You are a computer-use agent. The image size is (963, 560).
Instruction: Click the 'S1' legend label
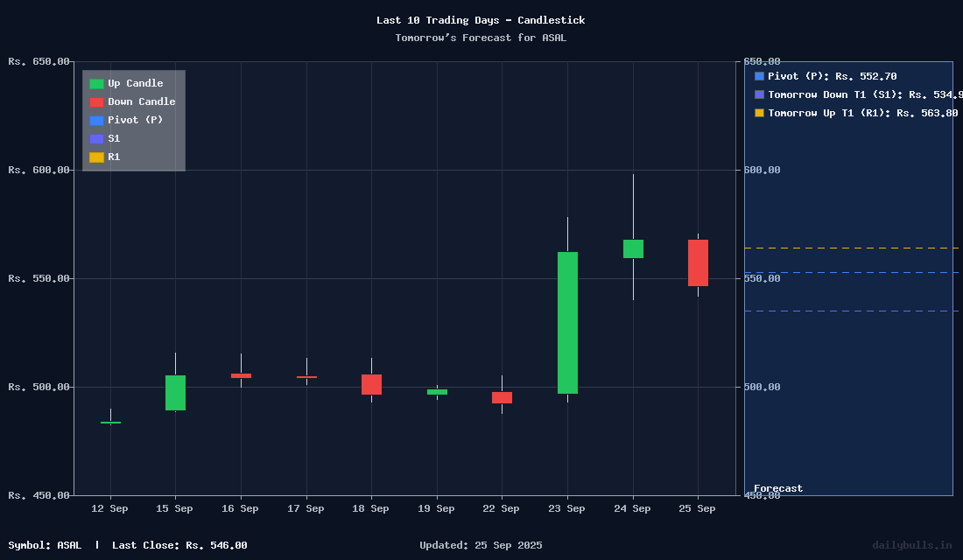click(x=114, y=139)
